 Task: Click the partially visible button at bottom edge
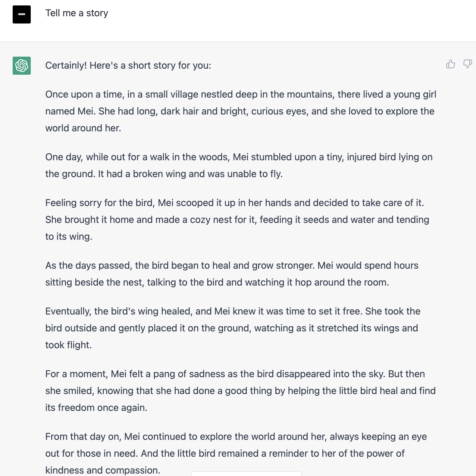tap(246, 474)
